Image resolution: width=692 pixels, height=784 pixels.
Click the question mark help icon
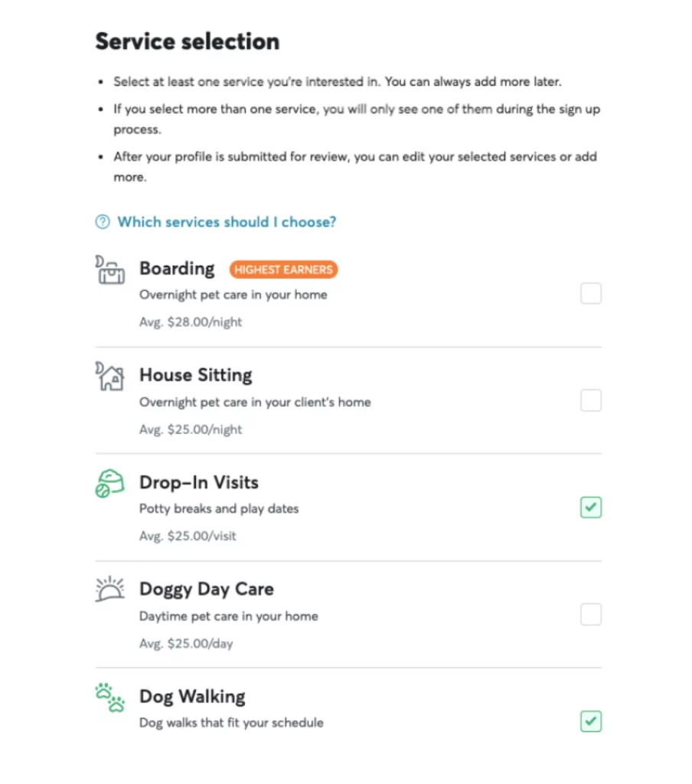pyautogui.click(x=103, y=222)
